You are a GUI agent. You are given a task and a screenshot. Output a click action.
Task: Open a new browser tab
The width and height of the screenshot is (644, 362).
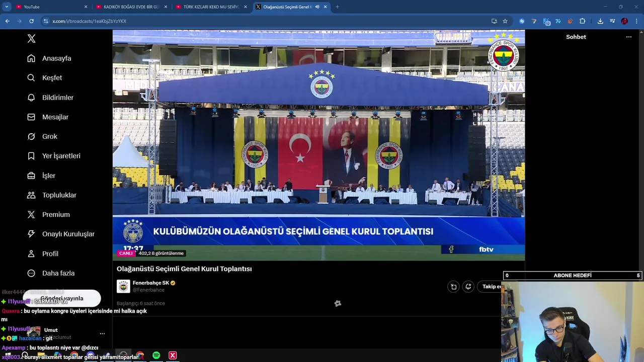[337, 7]
